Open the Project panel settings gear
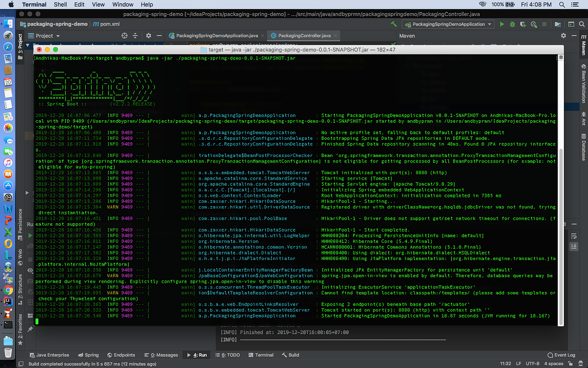Viewport: 588px width, 368px height. click(x=148, y=35)
